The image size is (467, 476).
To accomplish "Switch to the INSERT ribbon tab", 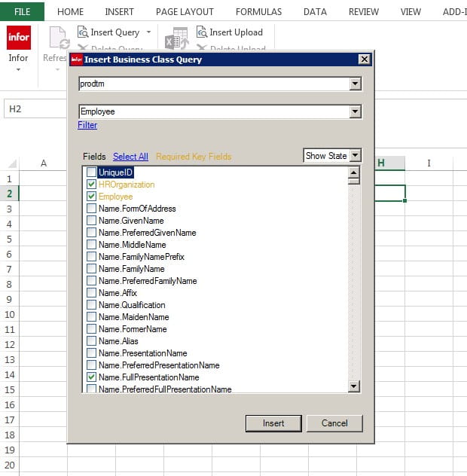I will [119, 12].
